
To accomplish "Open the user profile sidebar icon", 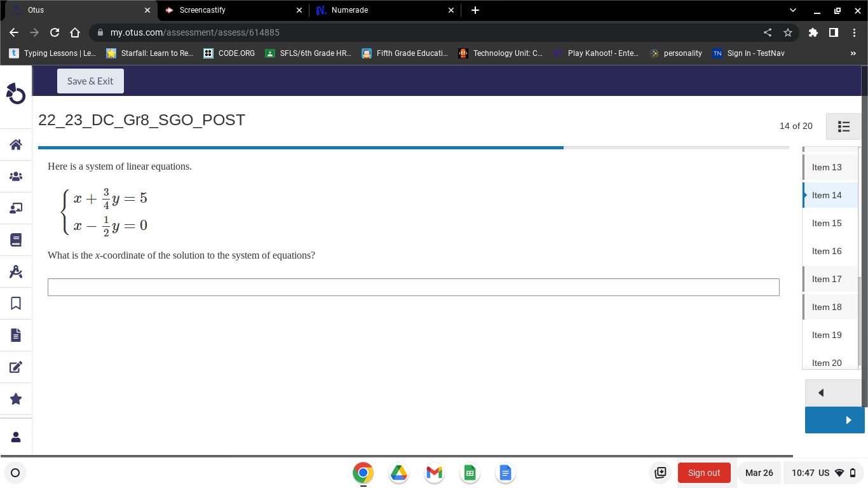I will [16, 437].
